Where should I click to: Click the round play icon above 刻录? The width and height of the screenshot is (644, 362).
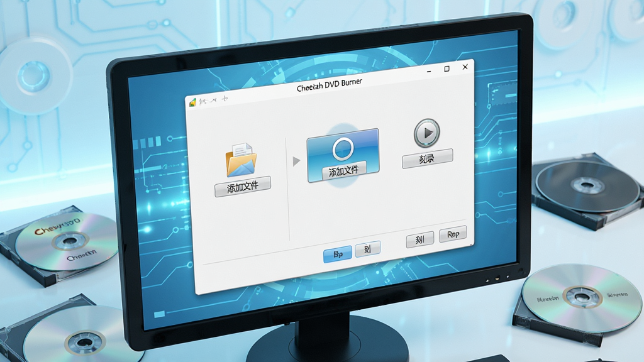click(427, 133)
